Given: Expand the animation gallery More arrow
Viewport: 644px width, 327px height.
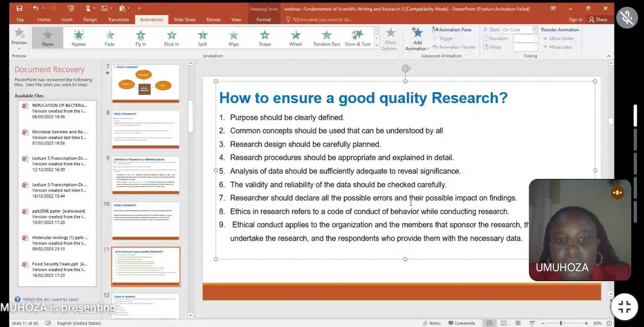Looking at the screenshot, I should click(377, 46).
